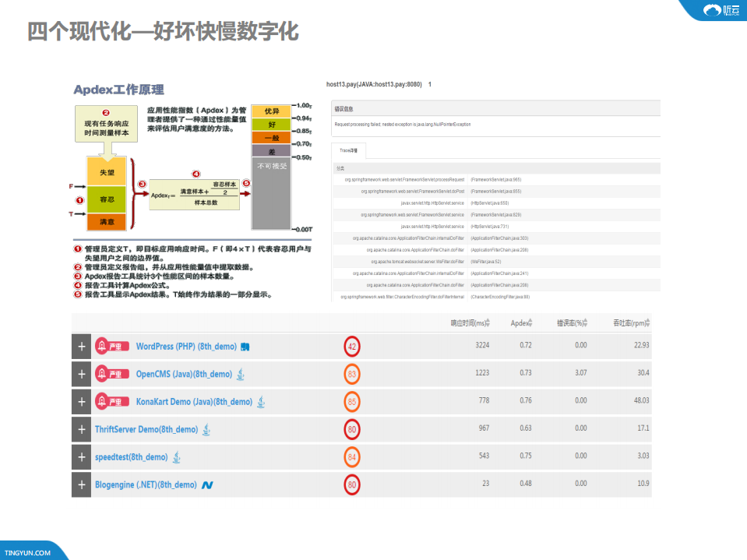The width and height of the screenshot is (747, 560).
Task: Expand the OpenCMS (Java) row
Action: pyautogui.click(x=81, y=374)
